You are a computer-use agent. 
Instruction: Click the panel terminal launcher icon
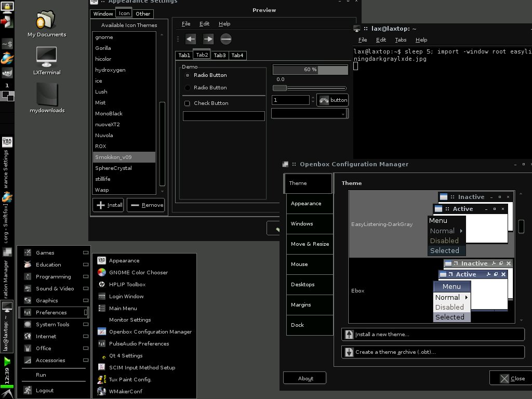pyautogui.click(x=7, y=44)
